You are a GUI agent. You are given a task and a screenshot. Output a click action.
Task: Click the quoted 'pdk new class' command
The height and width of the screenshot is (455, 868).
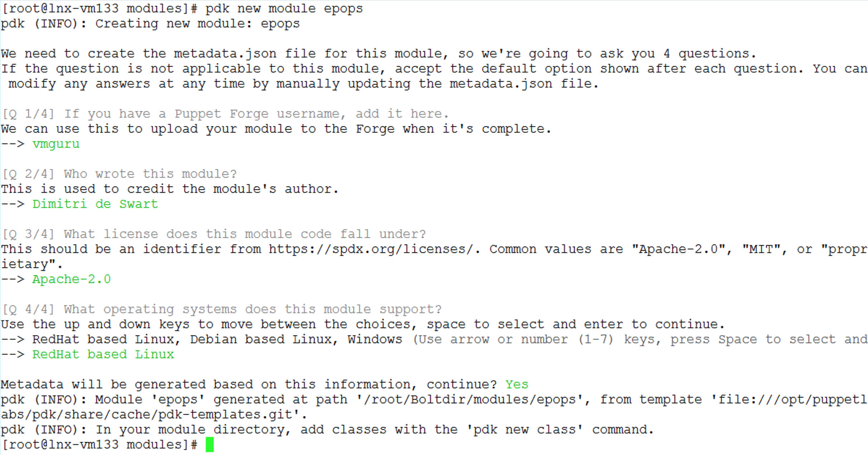(524, 430)
